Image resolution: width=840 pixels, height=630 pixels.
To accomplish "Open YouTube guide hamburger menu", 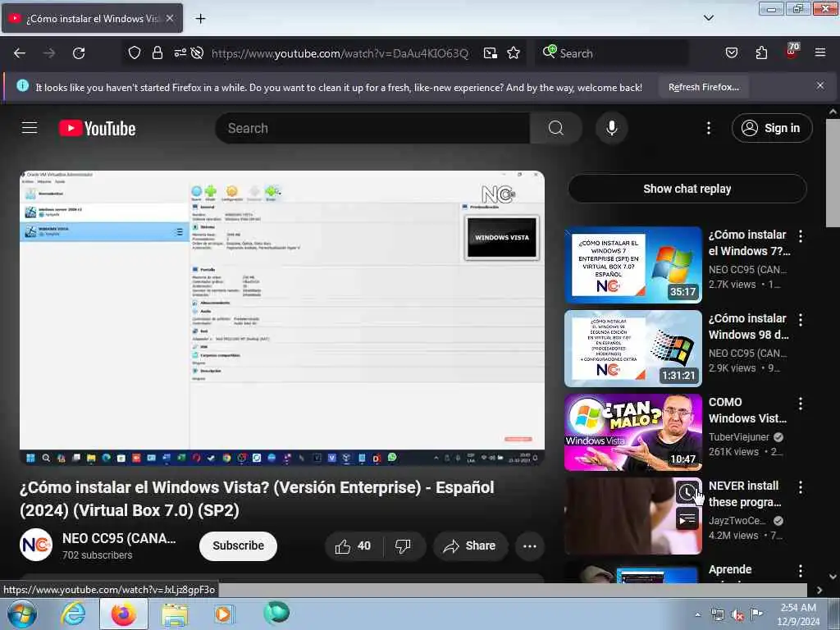I will tap(30, 128).
